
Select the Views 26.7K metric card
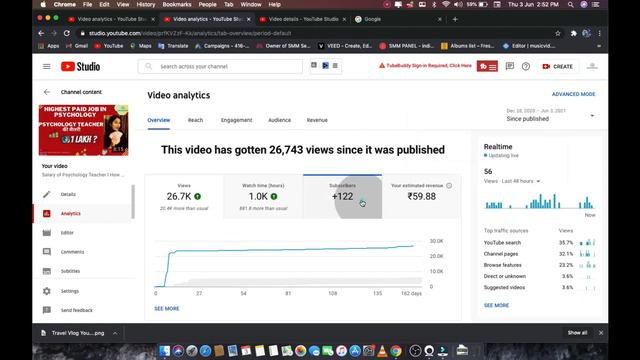click(184, 197)
